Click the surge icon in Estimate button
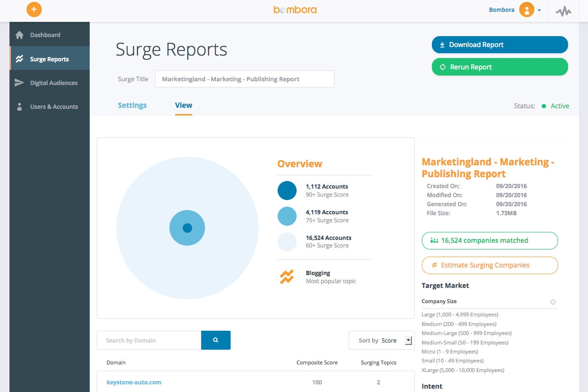This screenshot has width=588, height=392. coord(434,265)
